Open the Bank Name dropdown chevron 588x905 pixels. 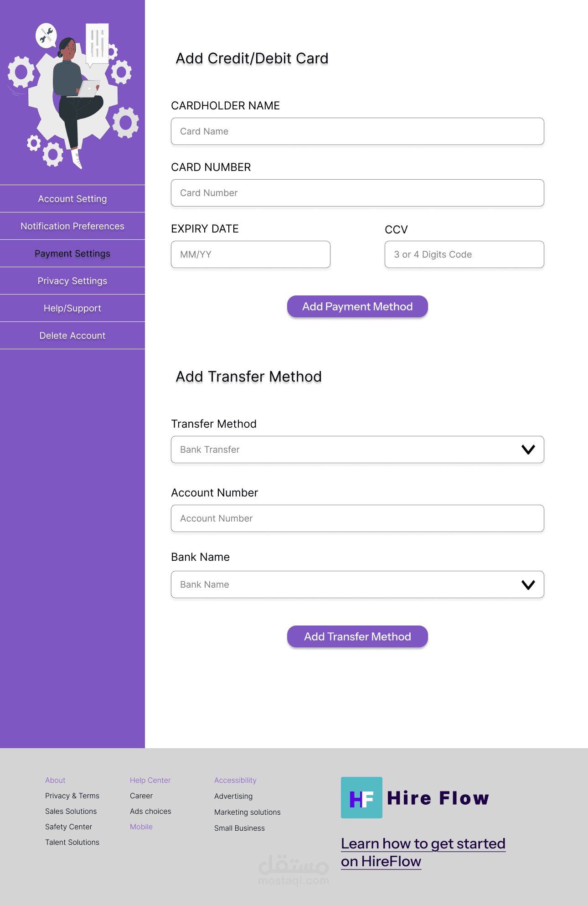coord(528,584)
